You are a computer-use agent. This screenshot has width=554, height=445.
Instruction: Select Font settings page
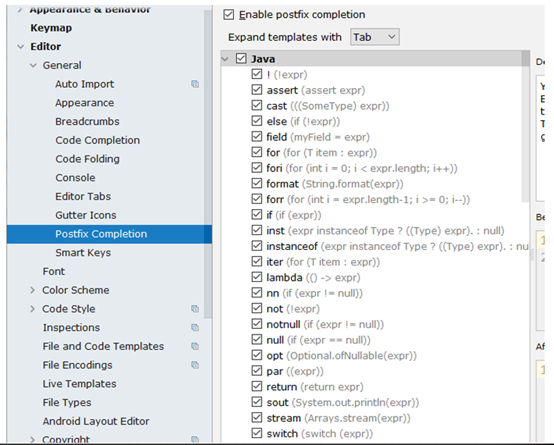pyautogui.click(x=54, y=271)
